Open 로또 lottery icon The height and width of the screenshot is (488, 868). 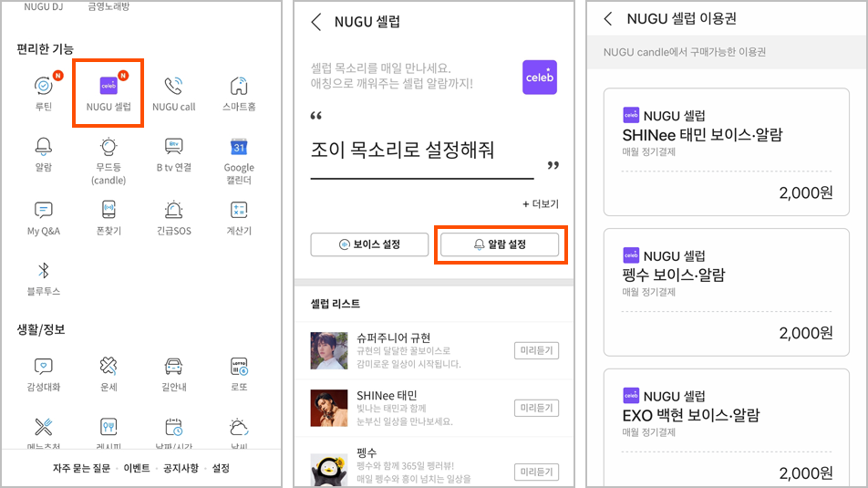point(239,366)
